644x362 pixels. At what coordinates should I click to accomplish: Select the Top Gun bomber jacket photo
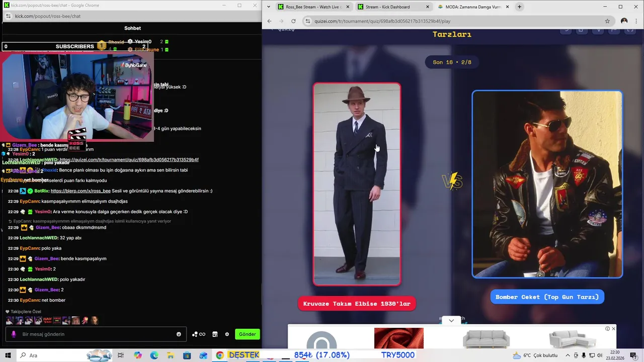547,184
